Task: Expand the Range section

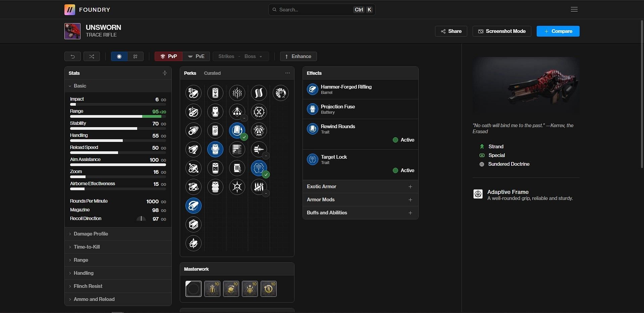Action: click(x=118, y=260)
